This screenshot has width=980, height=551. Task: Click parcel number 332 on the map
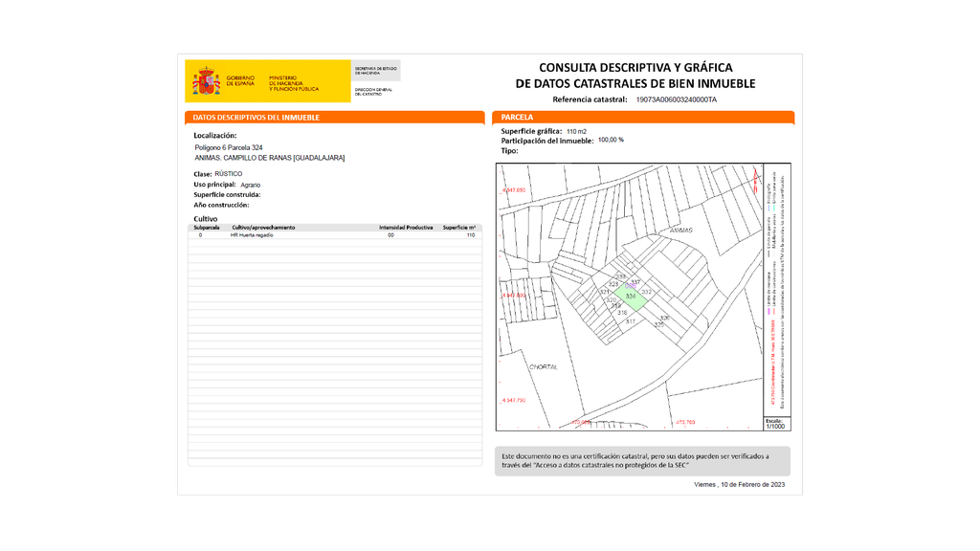[x=646, y=292]
